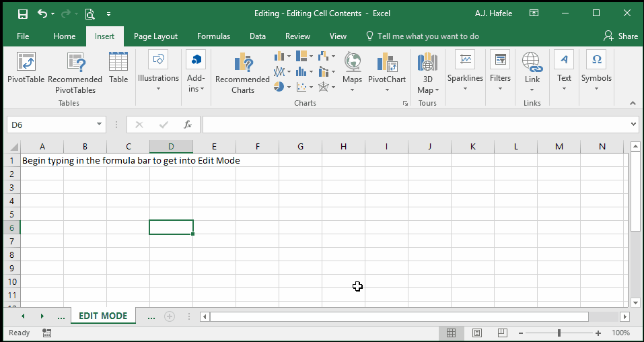The height and width of the screenshot is (342, 644).
Task: Click the Zoom In plus button
Action: pos(598,333)
